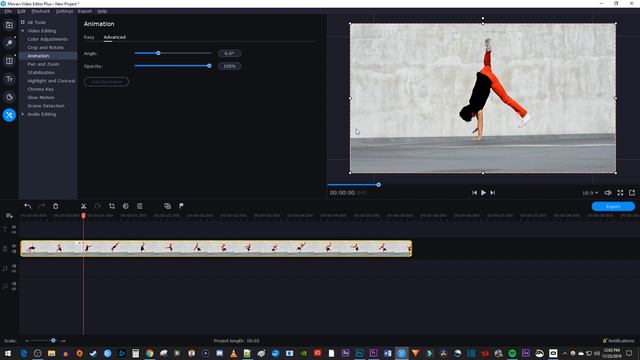Viewport: 640px width, 360px height.
Task: Click the add track icon
Action: 9,216
